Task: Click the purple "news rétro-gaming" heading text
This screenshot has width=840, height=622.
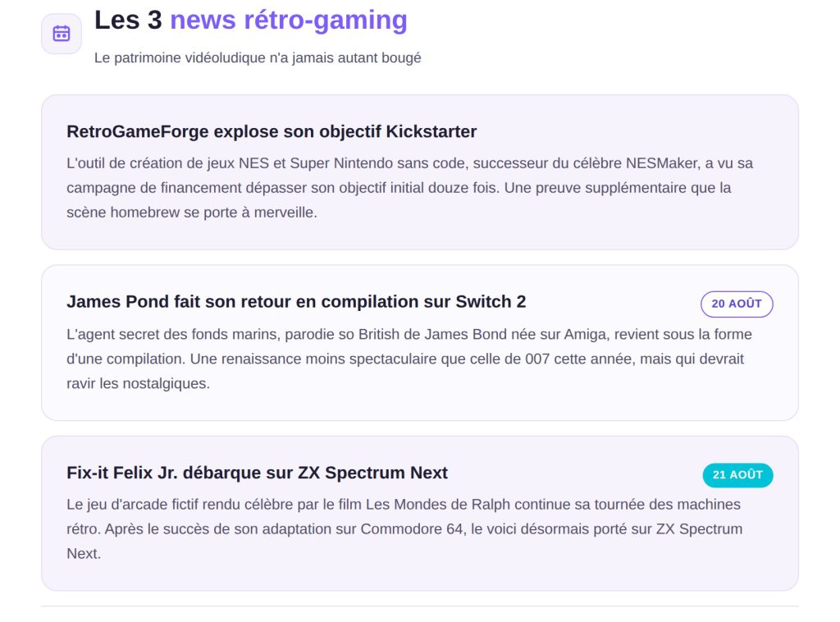Action: click(289, 21)
